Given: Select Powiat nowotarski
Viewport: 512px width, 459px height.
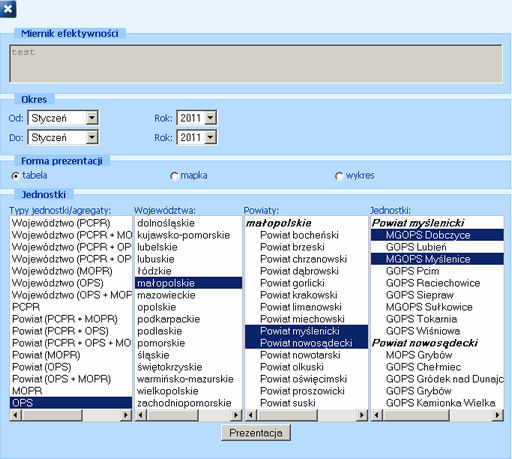Looking at the screenshot, I should pyautogui.click(x=306, y=355).
